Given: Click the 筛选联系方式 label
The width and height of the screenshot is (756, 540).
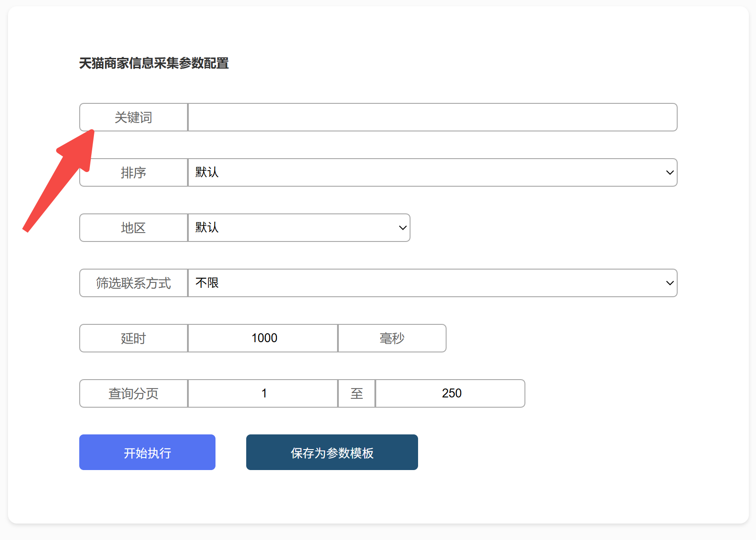Looking at the screenshot, I should tap(134, 283).
